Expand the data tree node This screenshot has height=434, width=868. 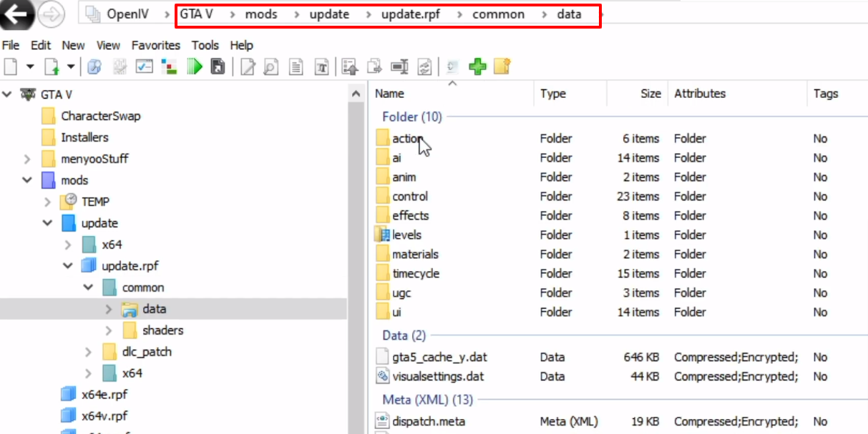click(109, 309)
